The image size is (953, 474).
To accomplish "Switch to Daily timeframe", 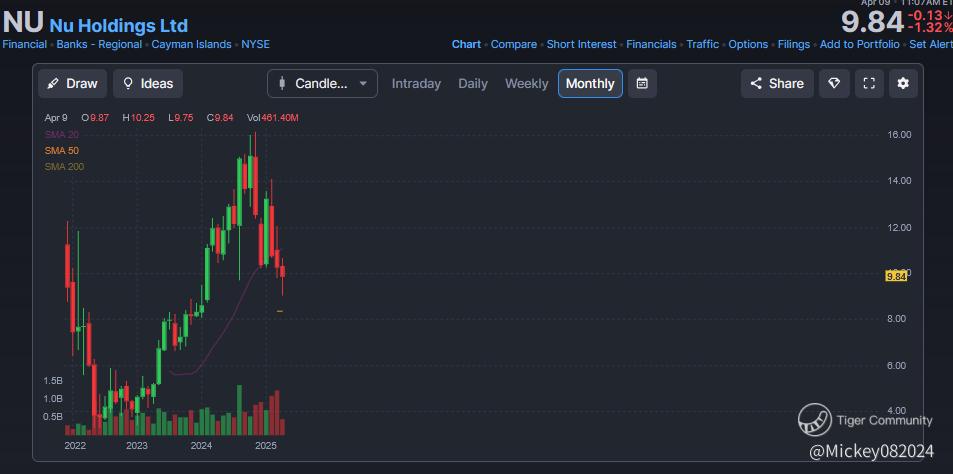I will (x=473, y=84).
